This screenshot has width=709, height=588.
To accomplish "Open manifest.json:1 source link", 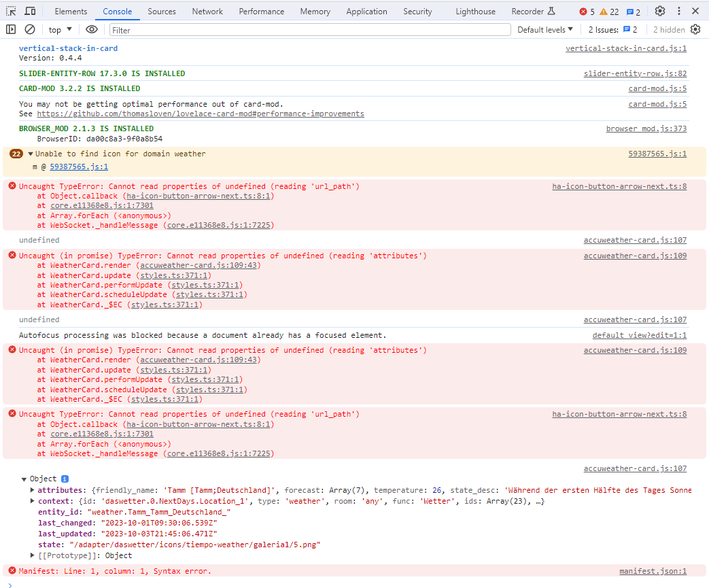I will click(653, 571).
